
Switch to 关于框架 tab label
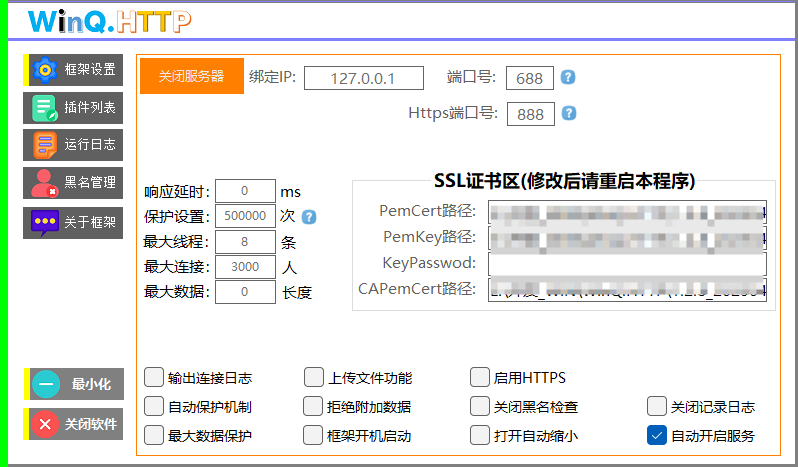pos(90,222)
